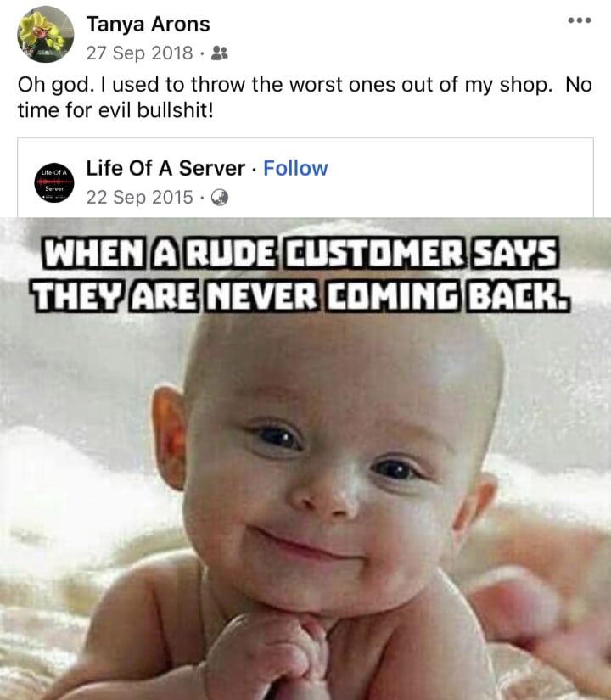Viewport: 611px width, 700px height.
Task: Open Tanya Arons' orchid profile picture
Action: [45, 34]
